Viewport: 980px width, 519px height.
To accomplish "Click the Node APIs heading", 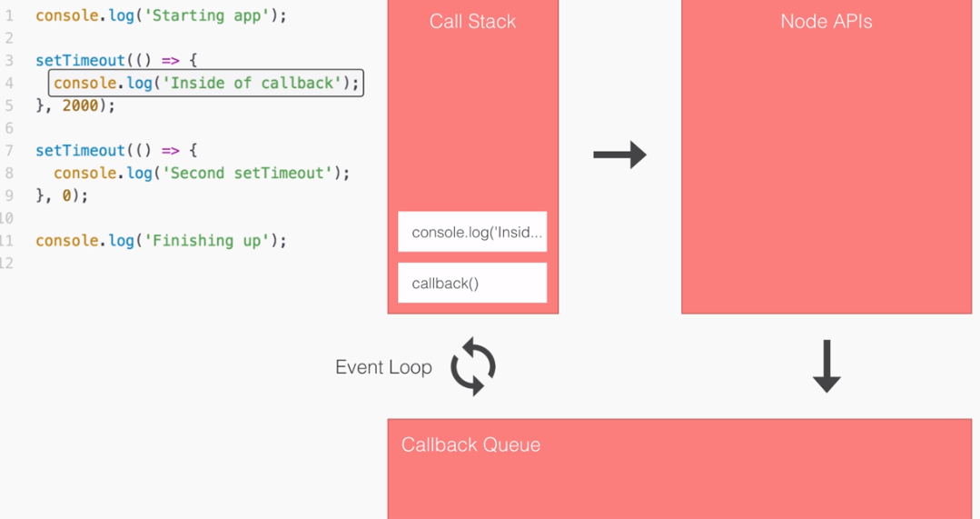I will [x=826, y=22].
